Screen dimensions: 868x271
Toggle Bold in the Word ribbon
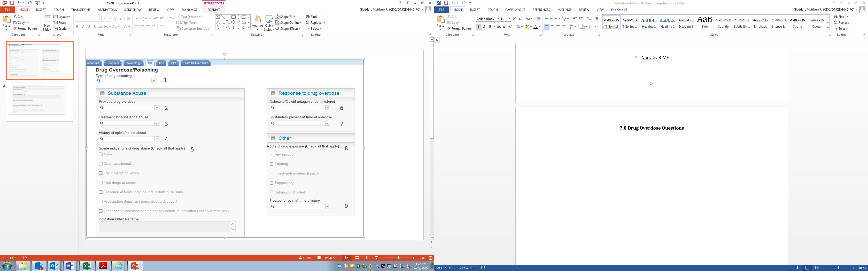click(478, 27)
